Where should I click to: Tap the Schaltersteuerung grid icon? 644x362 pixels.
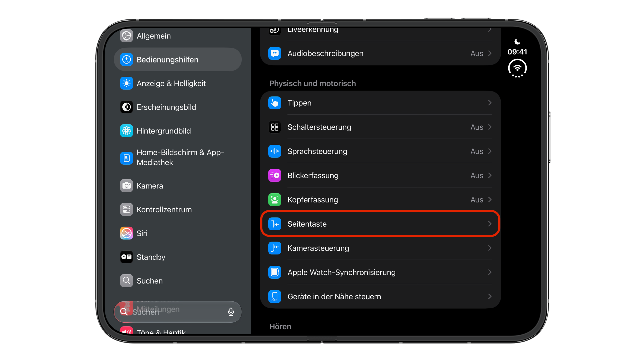(275, 127)
